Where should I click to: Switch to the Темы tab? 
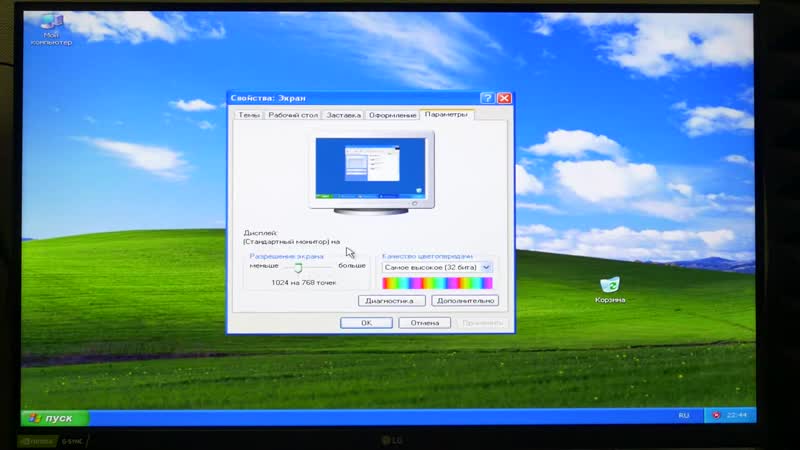click(x=249, y=115)
